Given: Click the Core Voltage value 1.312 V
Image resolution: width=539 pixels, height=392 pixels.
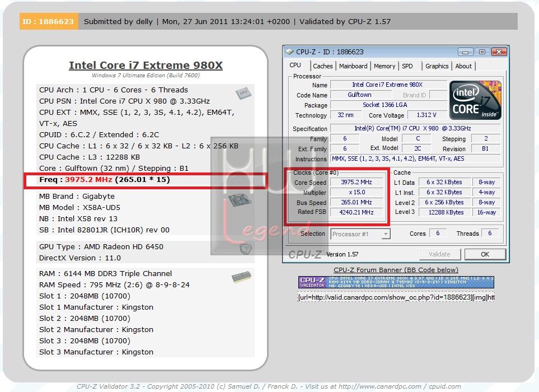Looking at the screenshot, I should (426, 115).
